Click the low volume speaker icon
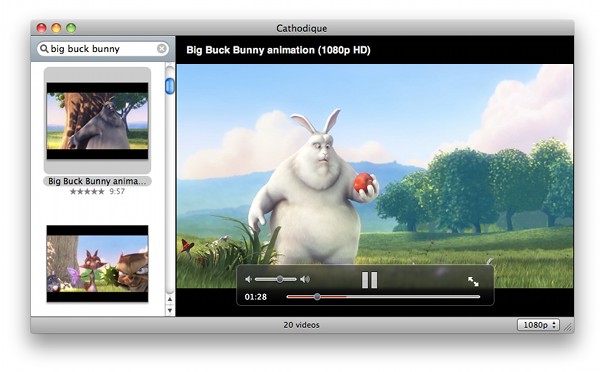 click(x=248, y=279)
